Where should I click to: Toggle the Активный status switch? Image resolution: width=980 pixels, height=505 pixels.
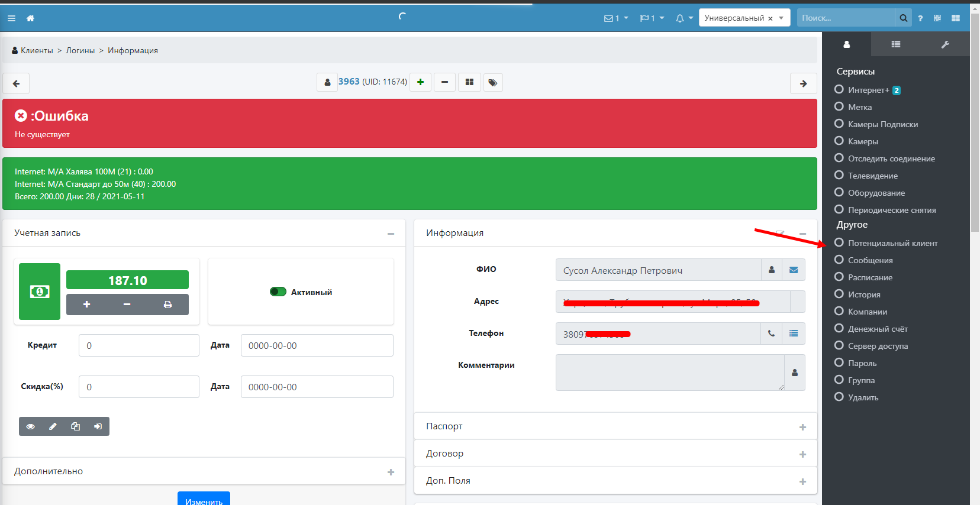pyautogui.click(x=278, y=292)
